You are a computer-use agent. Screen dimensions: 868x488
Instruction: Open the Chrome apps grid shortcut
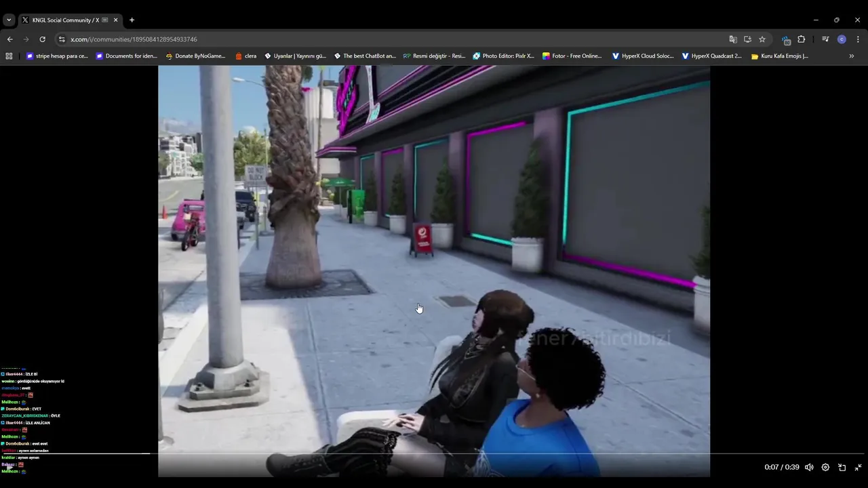[9, 56]
